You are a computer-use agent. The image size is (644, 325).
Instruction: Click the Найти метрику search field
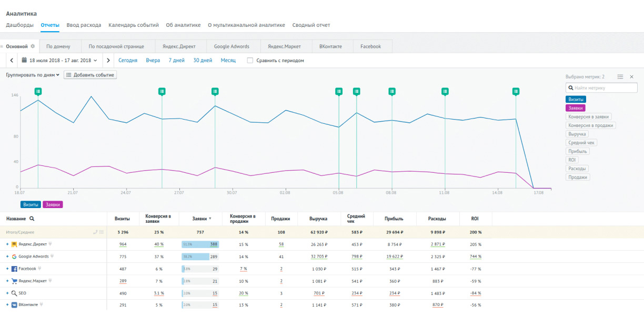(601, 88)
